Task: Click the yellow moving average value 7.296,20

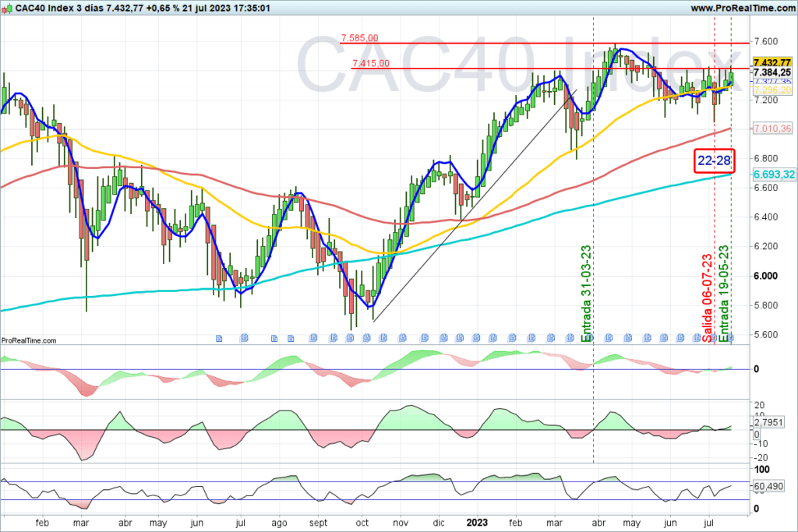Action: (772, 90)
